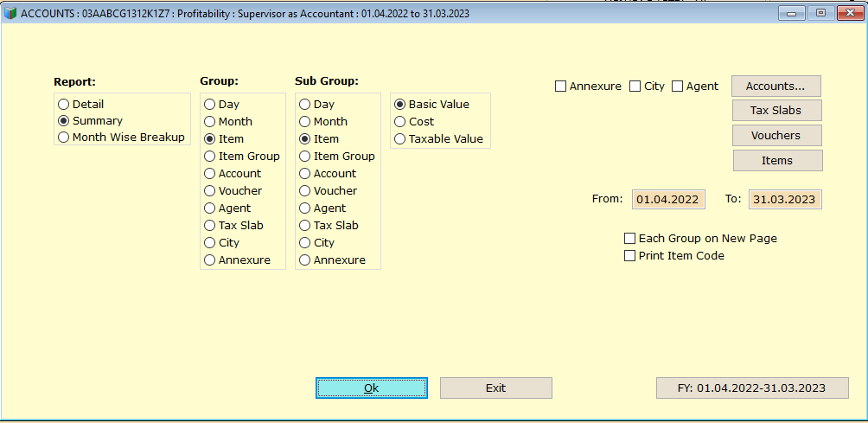Pick Voucher in Sub Group list
The height and width of the screenshot is (423, 868).
(x=329, y=190)
